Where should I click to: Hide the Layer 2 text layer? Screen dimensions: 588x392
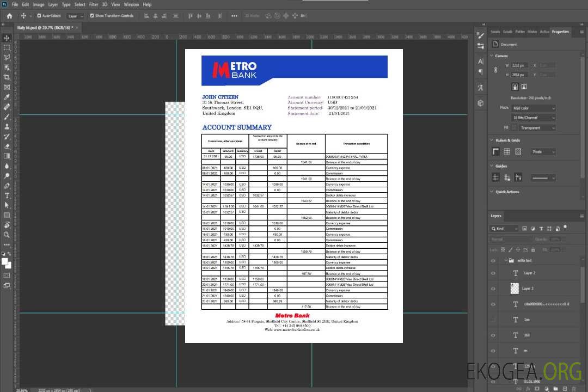493,273
